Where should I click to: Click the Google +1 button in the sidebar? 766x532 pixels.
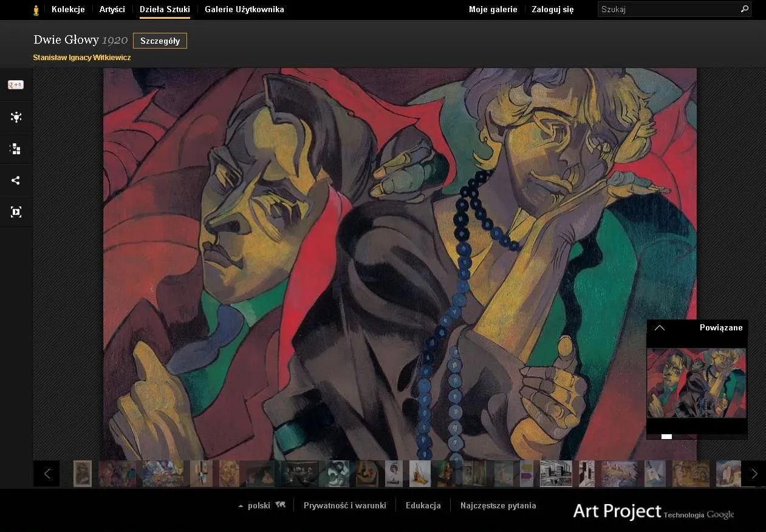coord(16,85)
